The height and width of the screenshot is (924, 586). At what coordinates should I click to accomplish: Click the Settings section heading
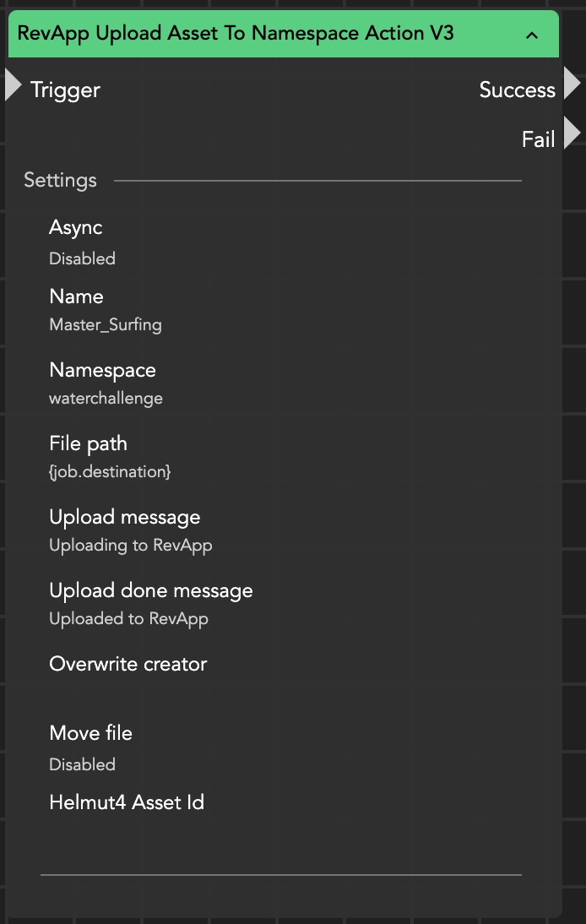point(60,180)
